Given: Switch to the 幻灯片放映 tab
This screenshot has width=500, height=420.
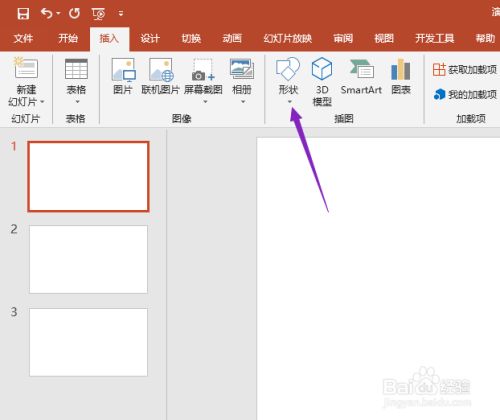Looking at the screenshot, I should (x=288, y=38).
